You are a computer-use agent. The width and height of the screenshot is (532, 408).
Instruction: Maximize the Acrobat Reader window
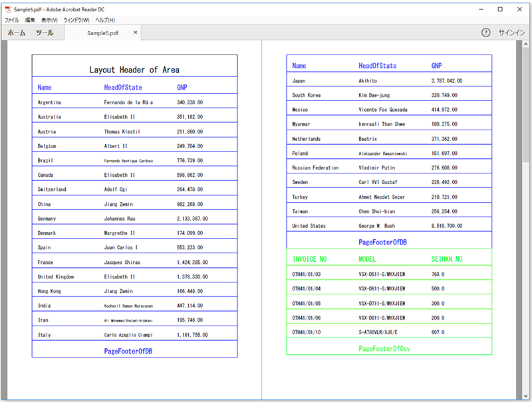click(500, 9)
